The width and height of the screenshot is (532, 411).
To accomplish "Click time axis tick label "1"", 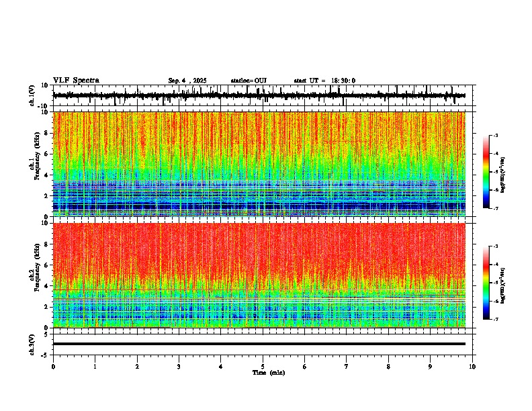I will [x=95, y=367].
